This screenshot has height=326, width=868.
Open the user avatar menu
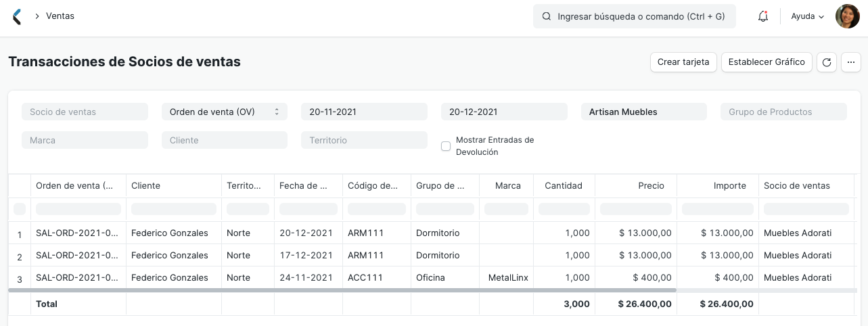pyautogui.click(x=847, y=16)
